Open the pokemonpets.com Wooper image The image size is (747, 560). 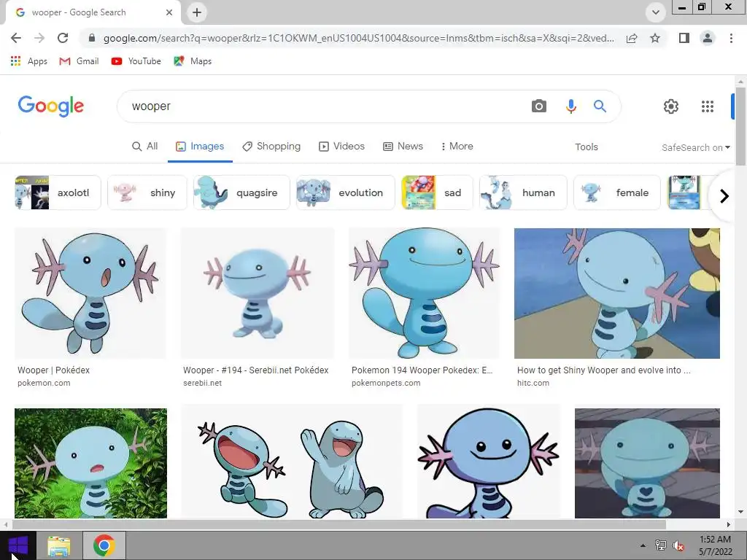(x=424, y=293)
